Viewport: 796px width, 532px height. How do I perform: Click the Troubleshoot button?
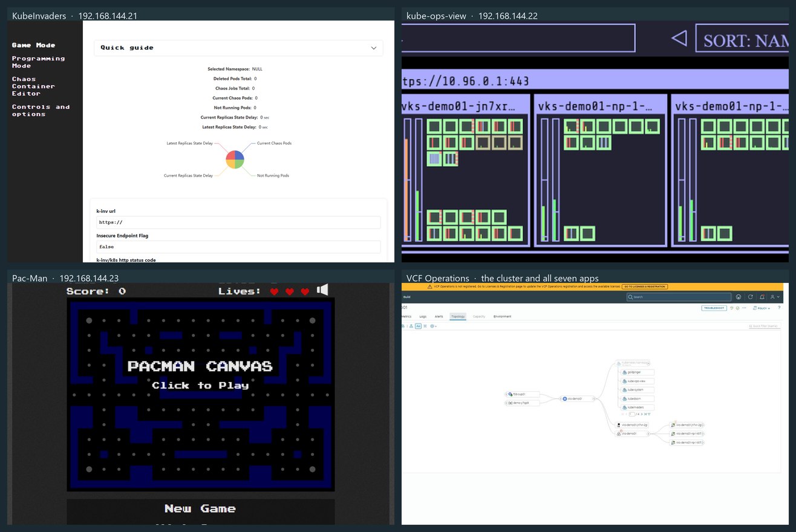click(x=714, y=308)
